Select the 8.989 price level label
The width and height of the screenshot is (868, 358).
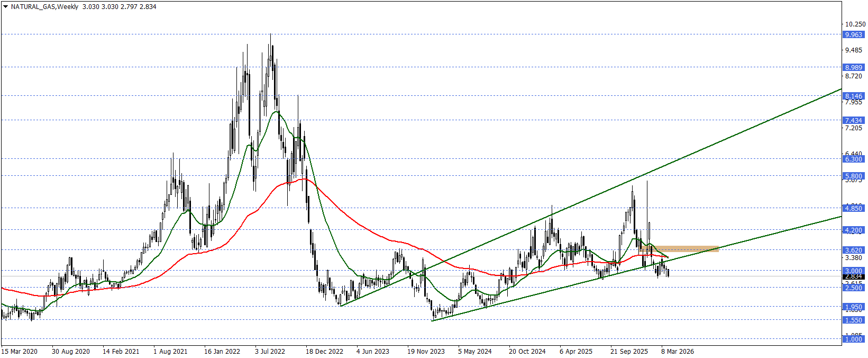(853, 67)
